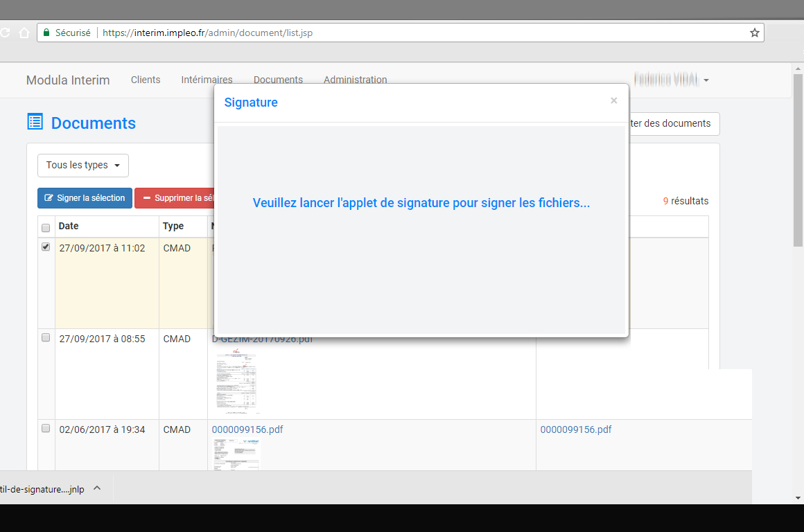
Task: Select the 02/06/2017 19:34 row checkbox
Action: [x=46, y=428]
